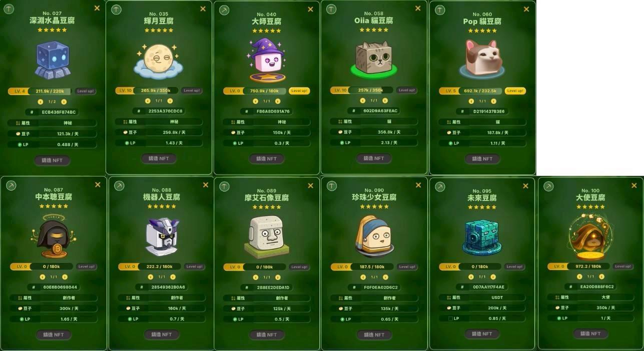Close the 未來豆腐 card
The width and height of the screenshot is (644, 351).
(525, 186)
